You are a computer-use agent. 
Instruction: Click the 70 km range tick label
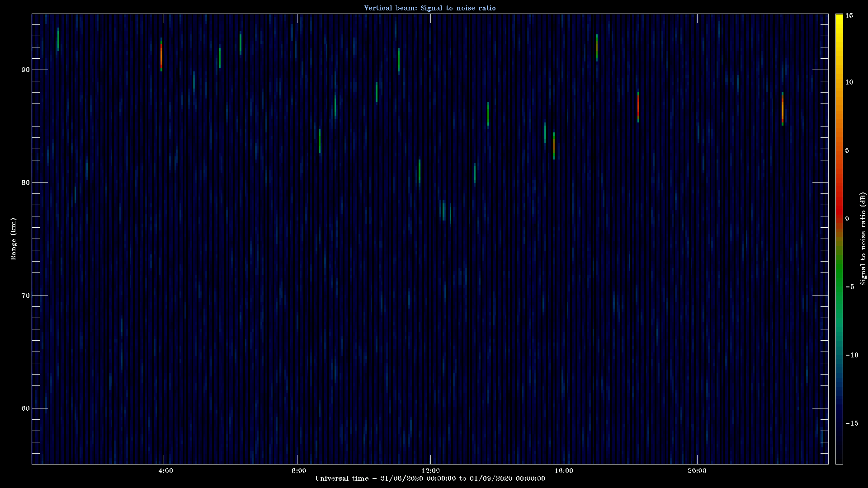tap(25, 296)
